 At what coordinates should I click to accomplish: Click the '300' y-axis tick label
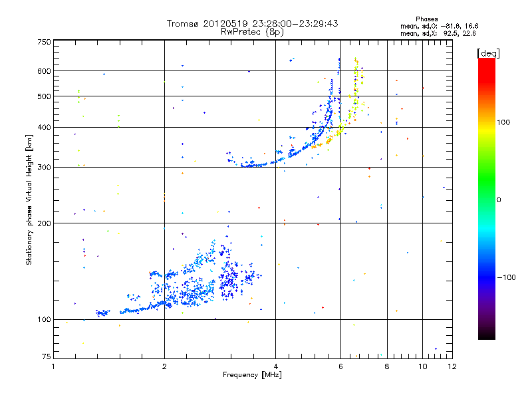coord(45,167)
